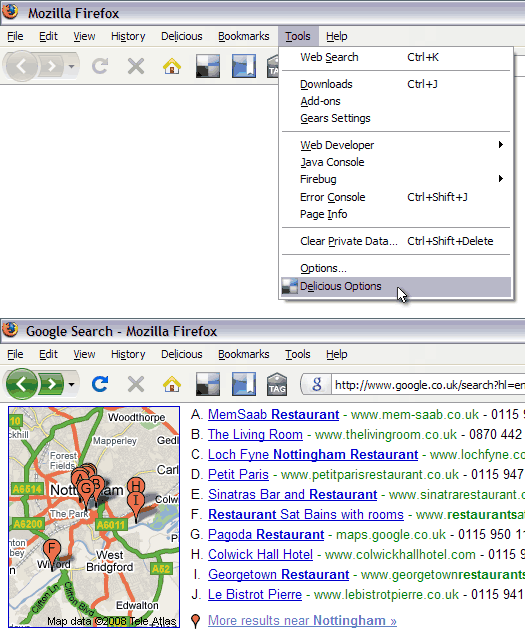
Task: Click the Delicious bookmarks sidebar icon in the top window
Action: 244,66
